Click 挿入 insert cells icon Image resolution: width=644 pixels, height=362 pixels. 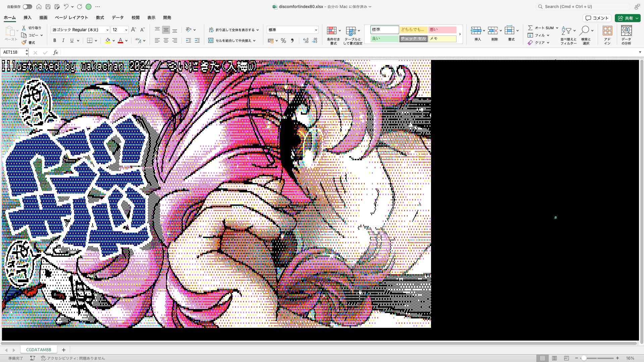click(476, 31)
